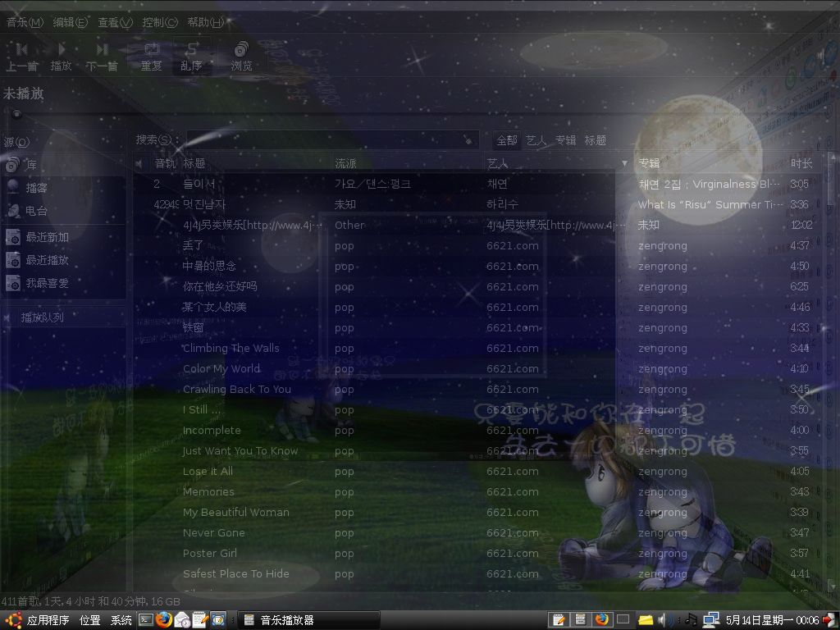Select the 标题 search filter
The image size is (840, 630).
tap(596, 140)
